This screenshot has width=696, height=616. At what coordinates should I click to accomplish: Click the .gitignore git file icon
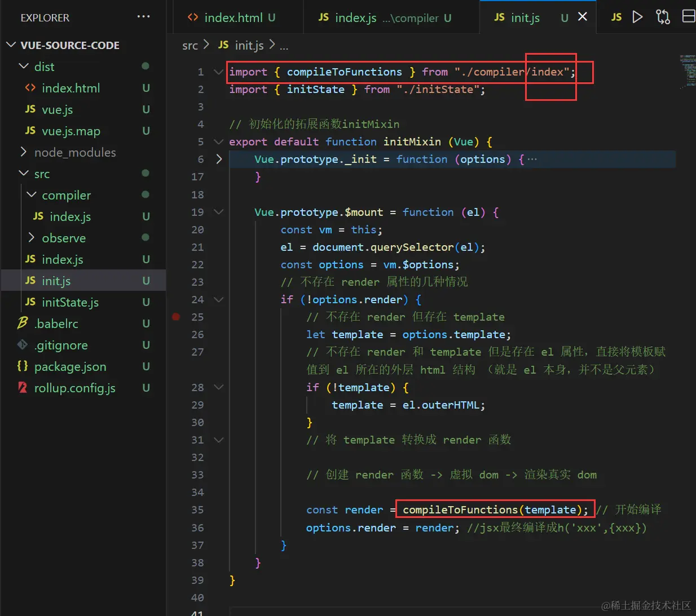coord(23,344)
